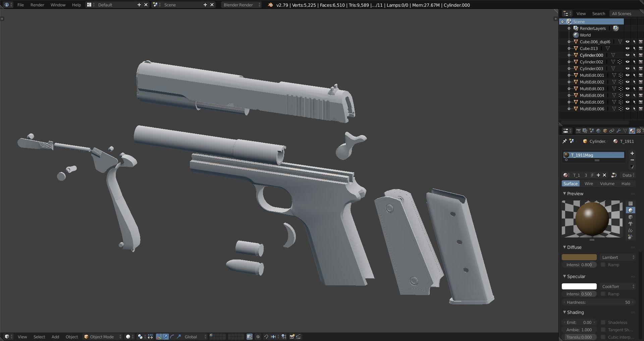This screenshot has height=341, width=644.
Task: Open the File menu
Action: (20, 5)
